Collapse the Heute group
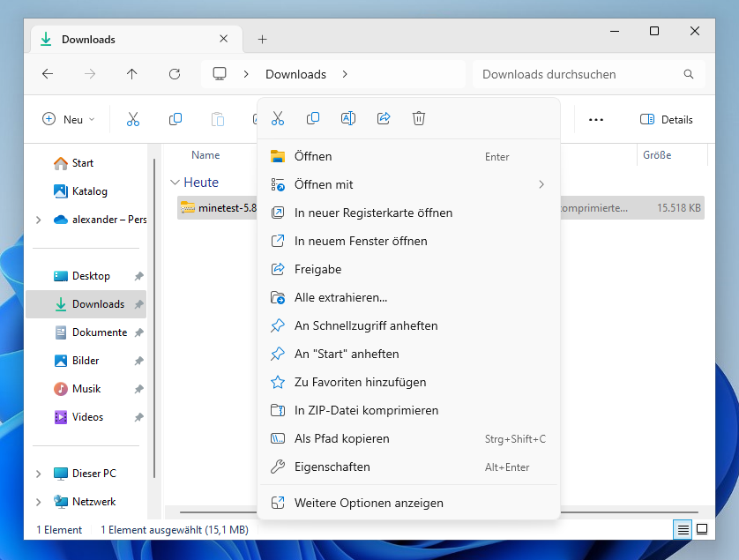Screen dimensions: 739x560 click(x=175, y=183)
